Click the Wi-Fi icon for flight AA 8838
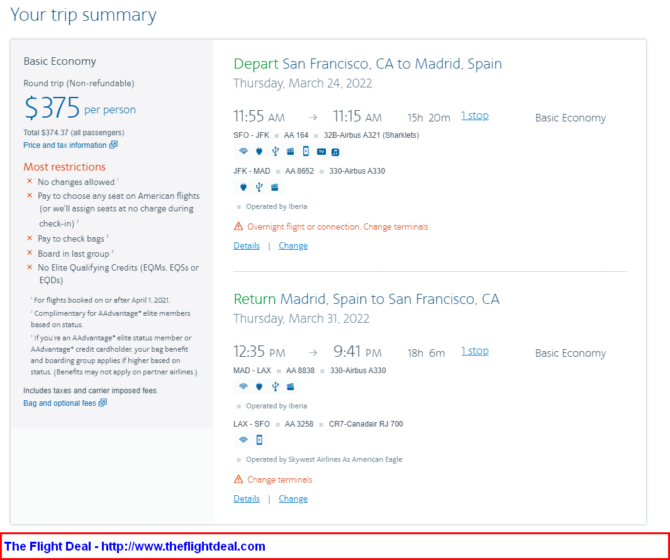The image size is (670, 560). coord(243,387)
